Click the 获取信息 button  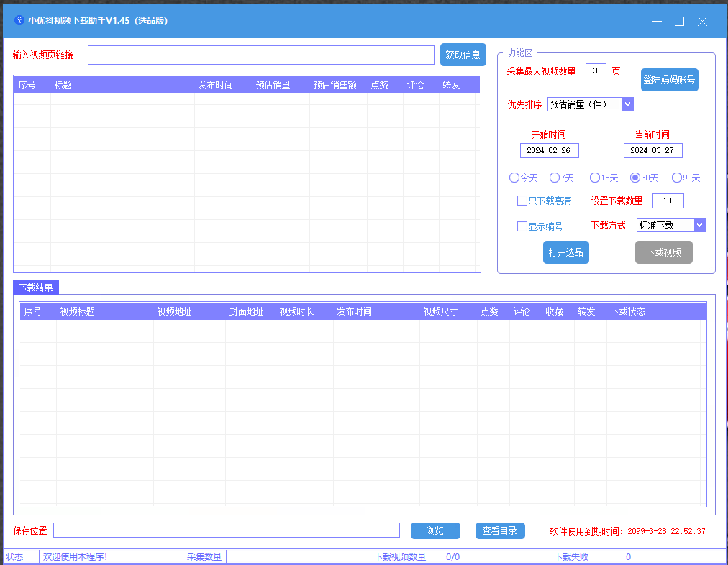[463, 55]
